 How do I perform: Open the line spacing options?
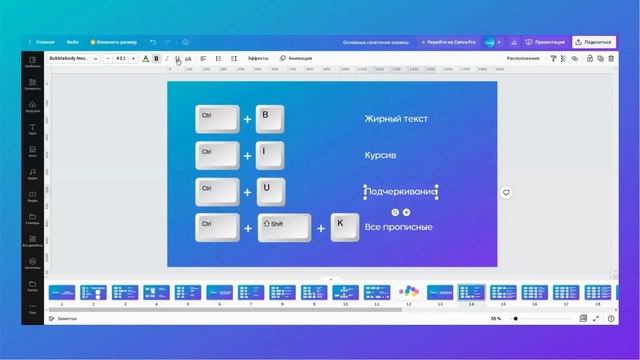pos(234,59)
